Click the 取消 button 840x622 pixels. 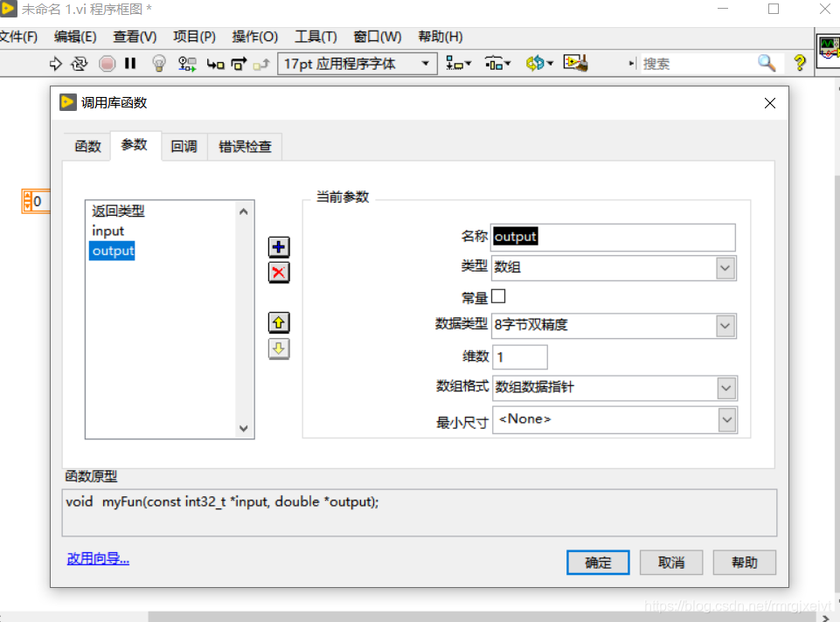[671, 563]
